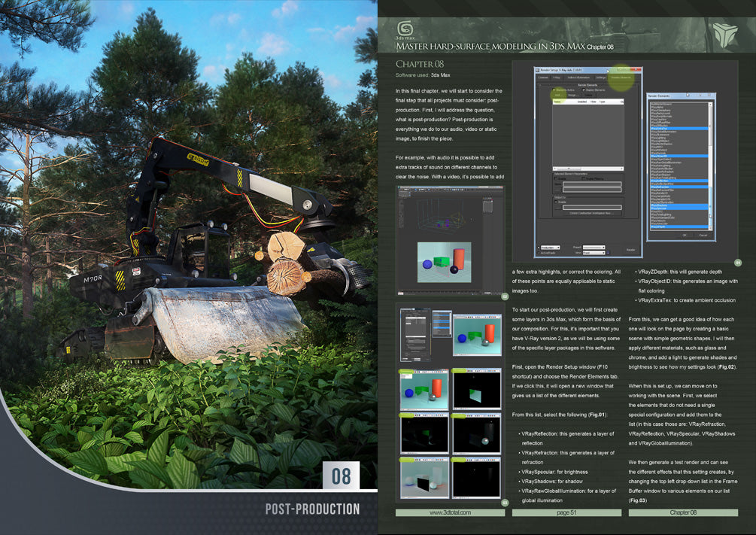Screen dimensions: 756x535
Task: Select the Render Elements tab
Action: [621, 78]
